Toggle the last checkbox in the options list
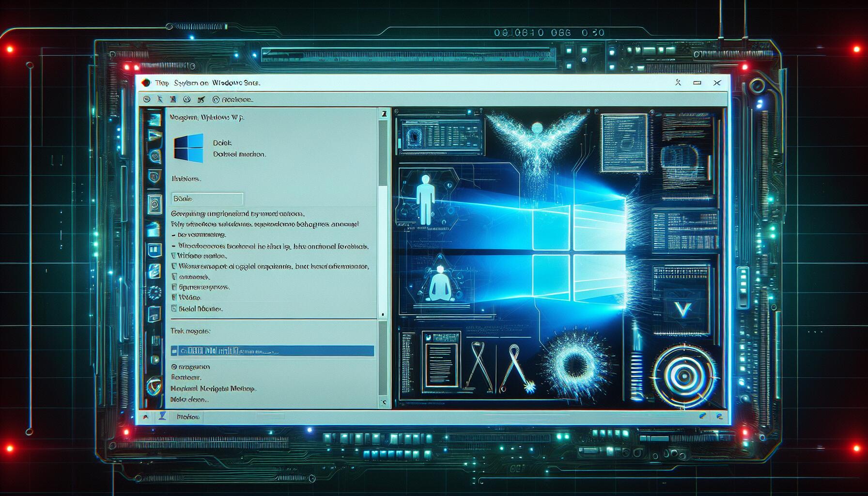Image resolution: width=868 pixels, height=496 pixels. point(174,308)
